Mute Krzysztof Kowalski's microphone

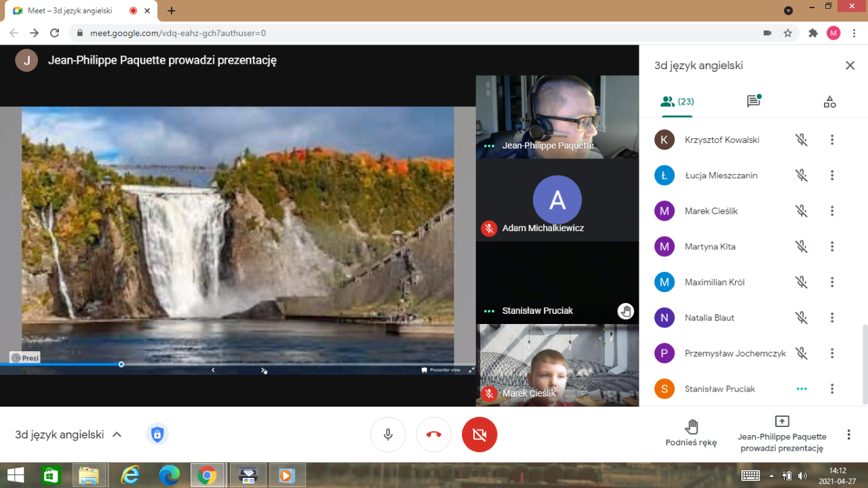coord(802,140)
